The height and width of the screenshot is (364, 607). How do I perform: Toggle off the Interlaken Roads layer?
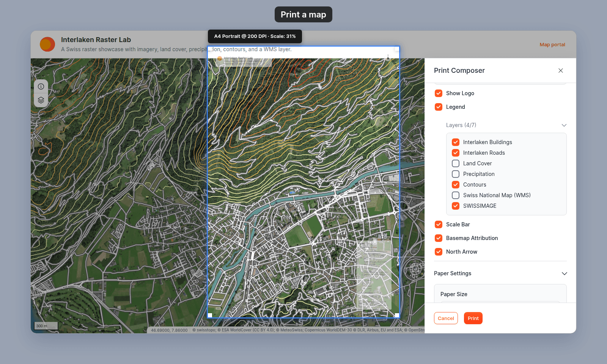click(x=456, y=153)
